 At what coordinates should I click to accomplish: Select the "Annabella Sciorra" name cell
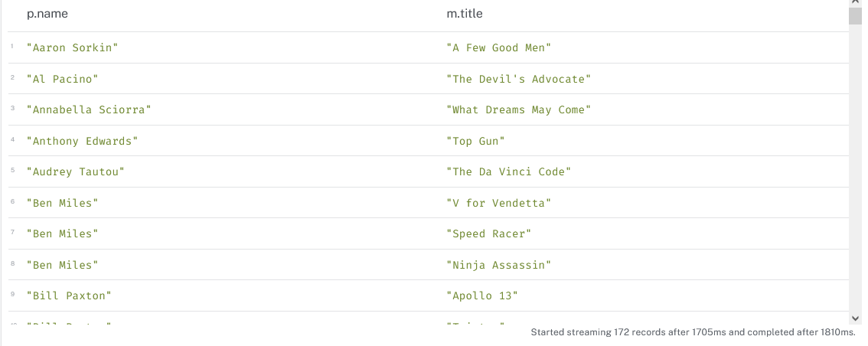coord(89,109)
